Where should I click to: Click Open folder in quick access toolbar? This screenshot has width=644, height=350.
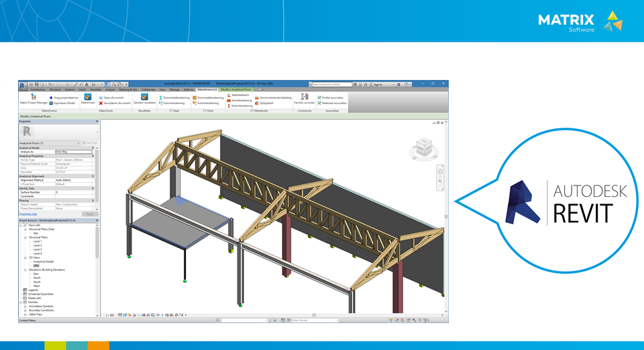32,85
